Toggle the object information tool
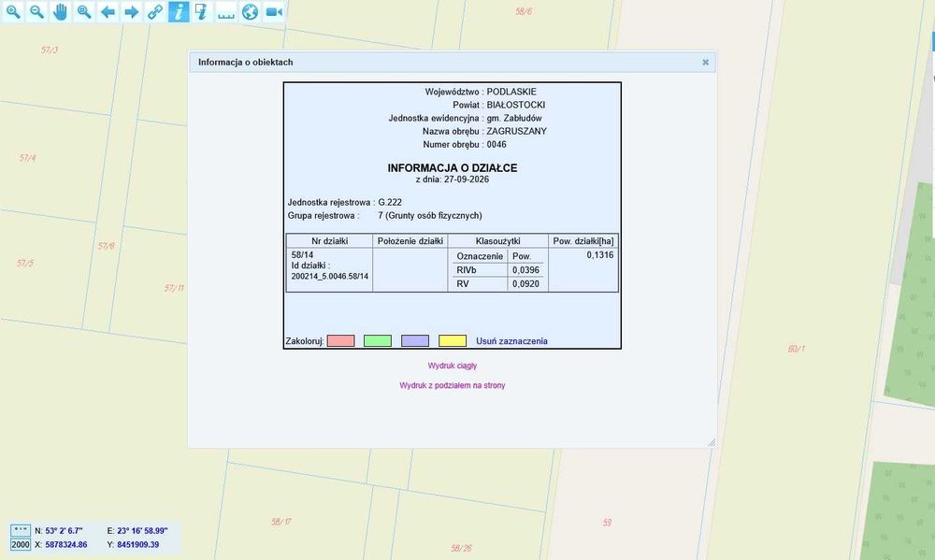This screenshot has height=560, width=935. 179,12
